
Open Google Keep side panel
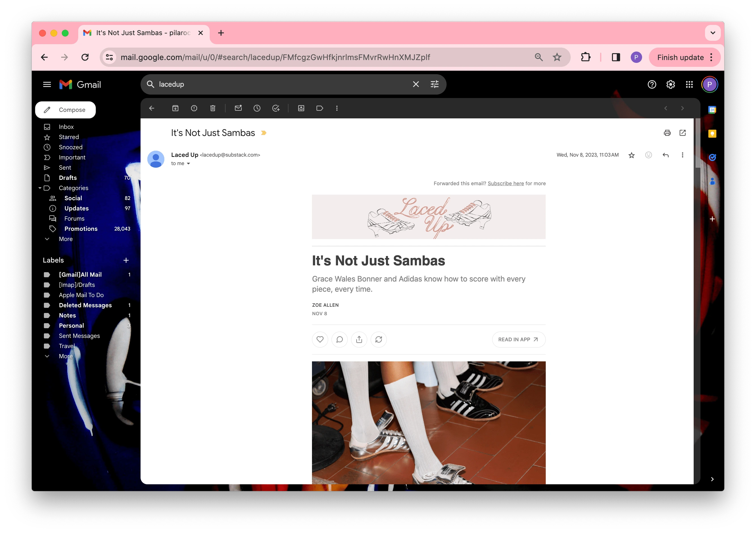pyautogui.click(x=712, y=134)
